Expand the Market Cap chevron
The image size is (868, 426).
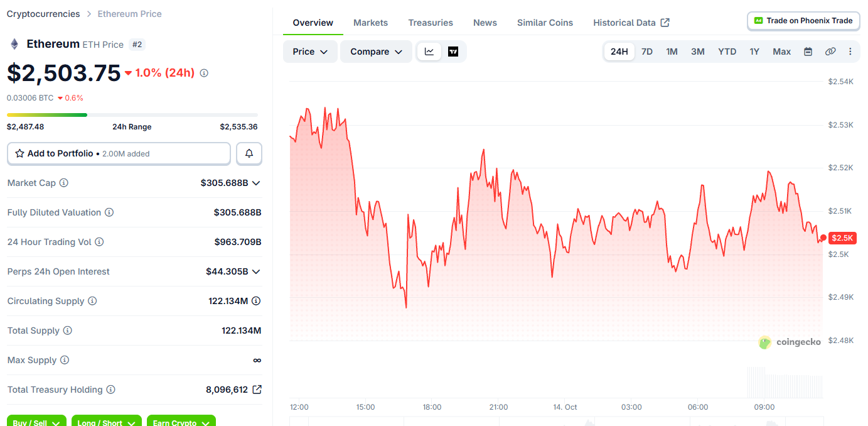coord(256,183)
